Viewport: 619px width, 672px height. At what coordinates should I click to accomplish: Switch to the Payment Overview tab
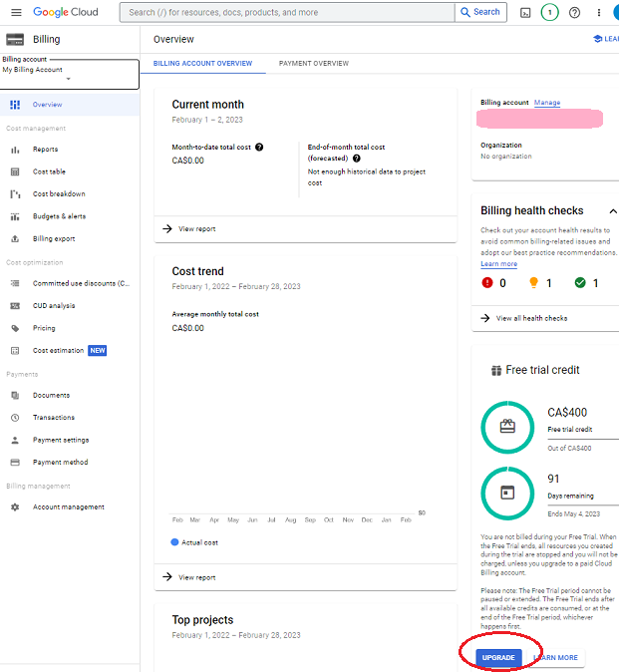click(x=314, y=63)
